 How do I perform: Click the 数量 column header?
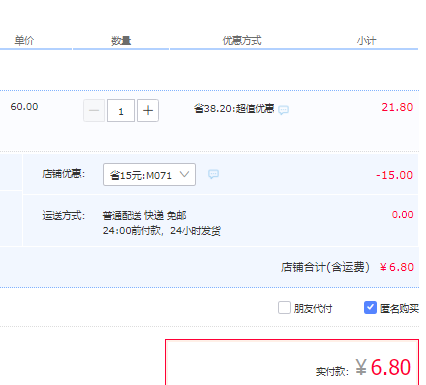click(x=121, y=41)
